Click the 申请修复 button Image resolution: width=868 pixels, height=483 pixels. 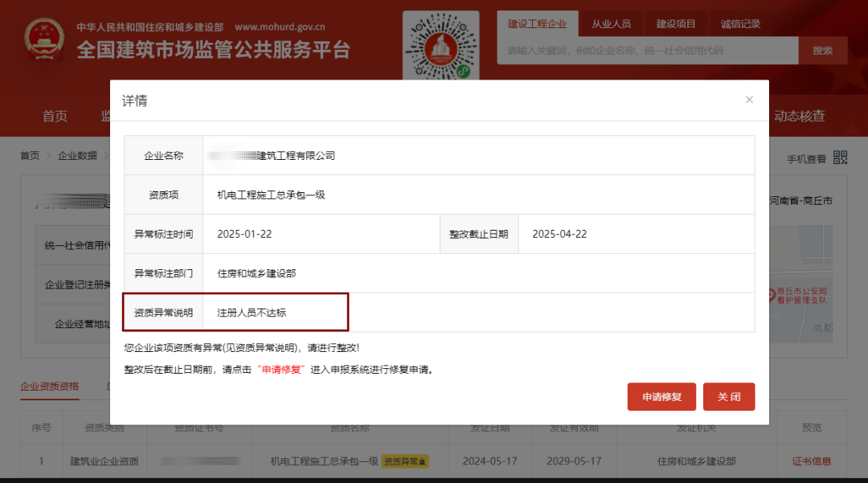pos(661,396)
